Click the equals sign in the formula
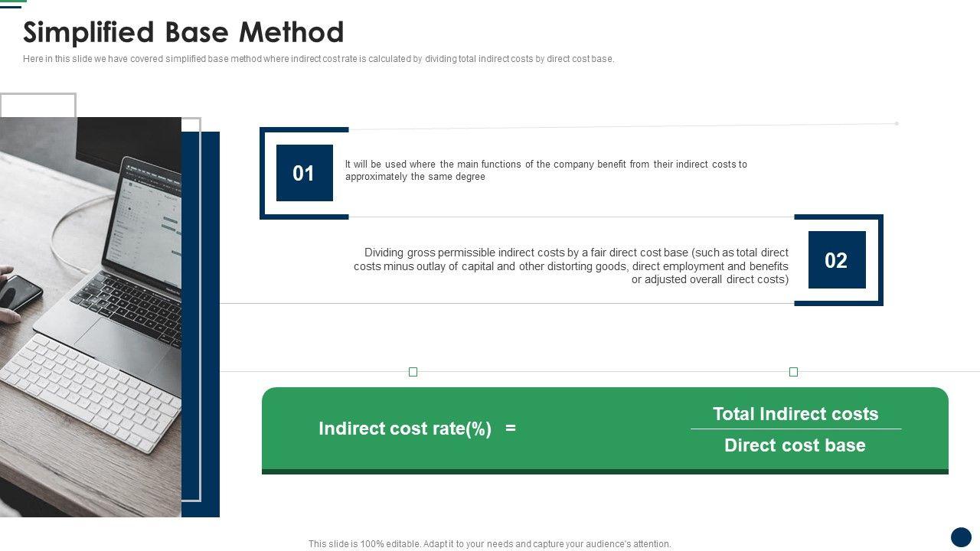The image size is (980, 551). (x=511, y=429)
